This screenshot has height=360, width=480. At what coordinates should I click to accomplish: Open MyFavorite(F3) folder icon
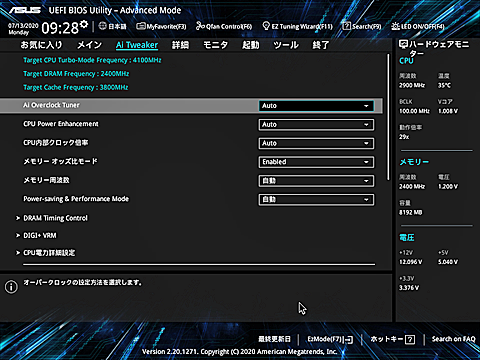pos(141,26)
